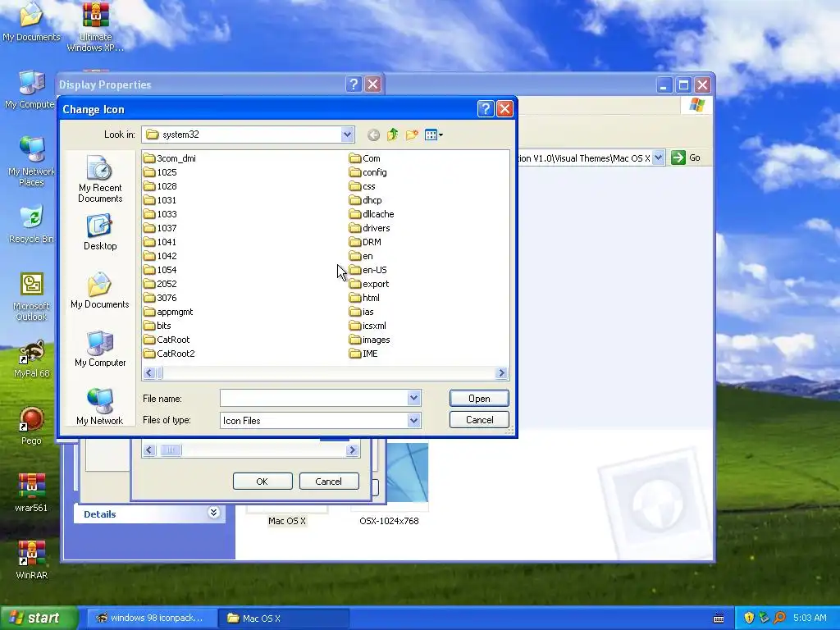Viewport: 840px width, 630px height.
Task: Select the bits folder
Action: click(157, 325)
